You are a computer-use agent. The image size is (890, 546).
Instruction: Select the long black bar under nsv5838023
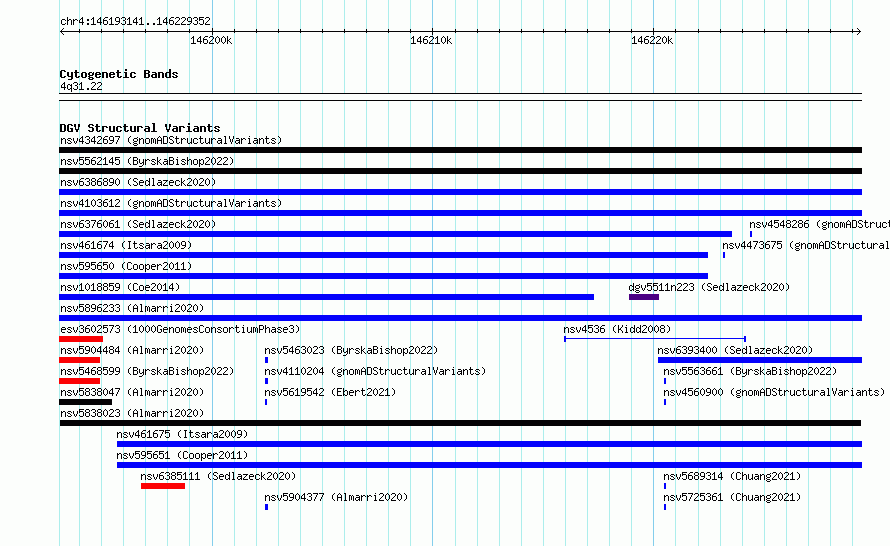click(460, 423)
